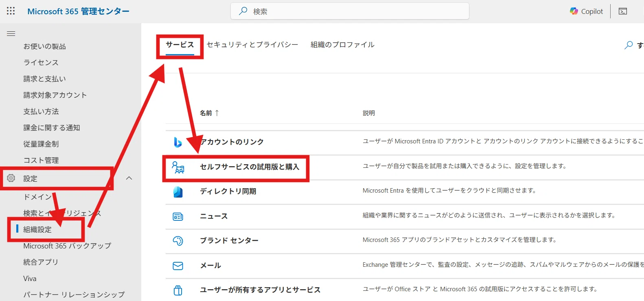This screenshot has height=301, width=644.
Task: Open the app launcher waffle icon
Action: click(11, 11)
